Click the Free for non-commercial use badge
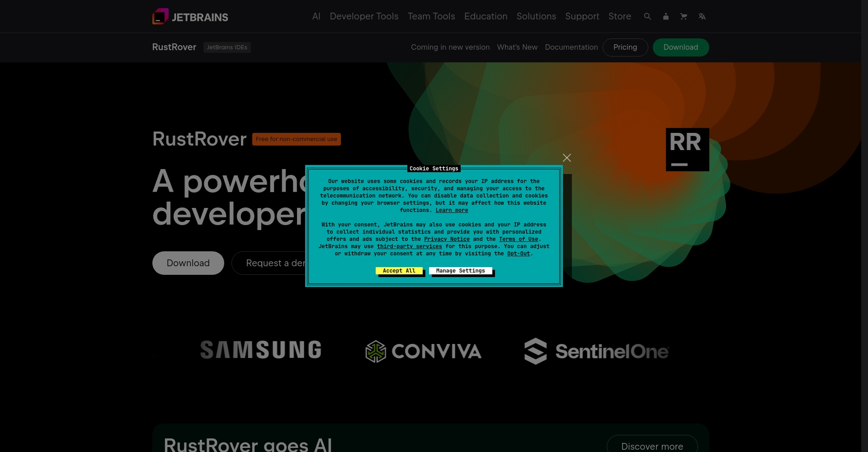Screen dimensions: 868x452 (297, 139)
